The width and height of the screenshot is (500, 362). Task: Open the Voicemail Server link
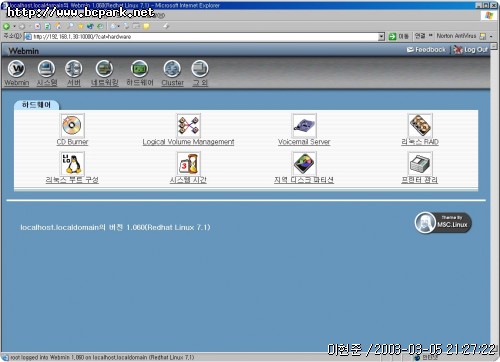(x=304, y=142)
